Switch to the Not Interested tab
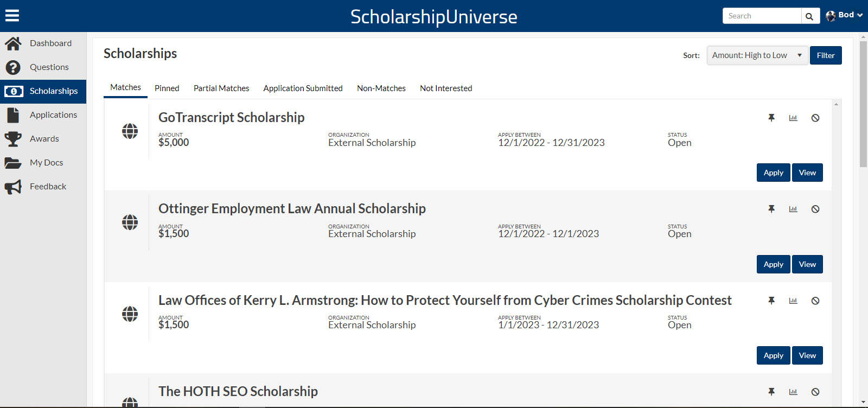868x408 pixels. point(446,88)
